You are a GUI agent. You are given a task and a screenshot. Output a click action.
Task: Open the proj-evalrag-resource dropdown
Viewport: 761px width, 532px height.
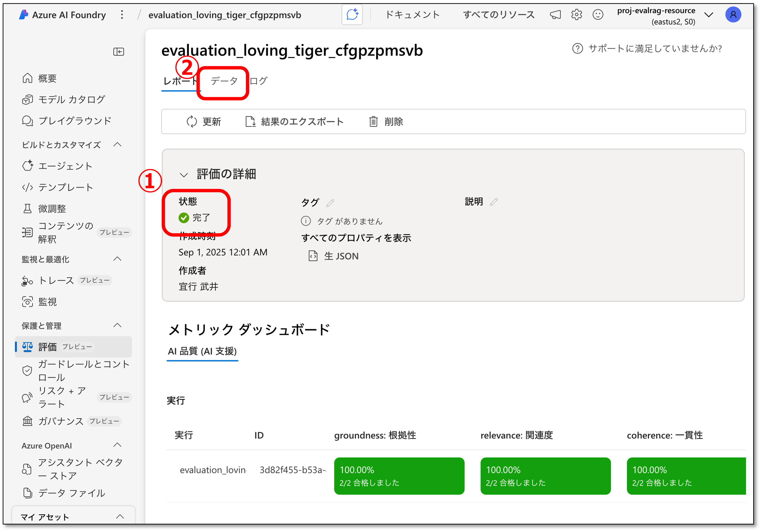(x=708, y=15)
